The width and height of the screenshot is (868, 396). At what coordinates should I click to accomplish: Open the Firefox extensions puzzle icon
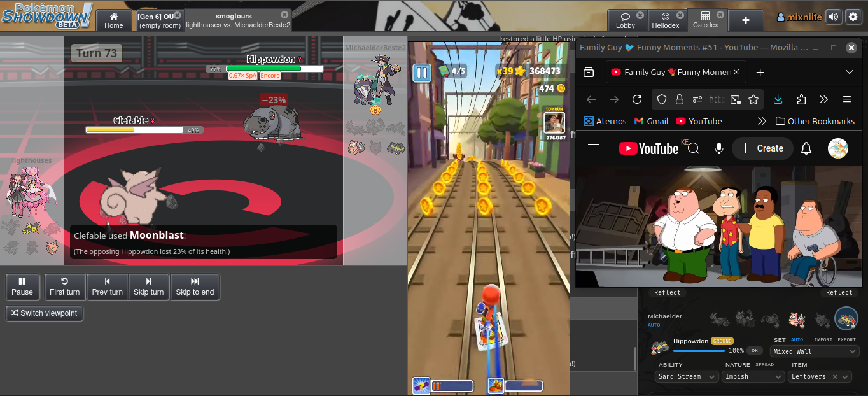801,99
